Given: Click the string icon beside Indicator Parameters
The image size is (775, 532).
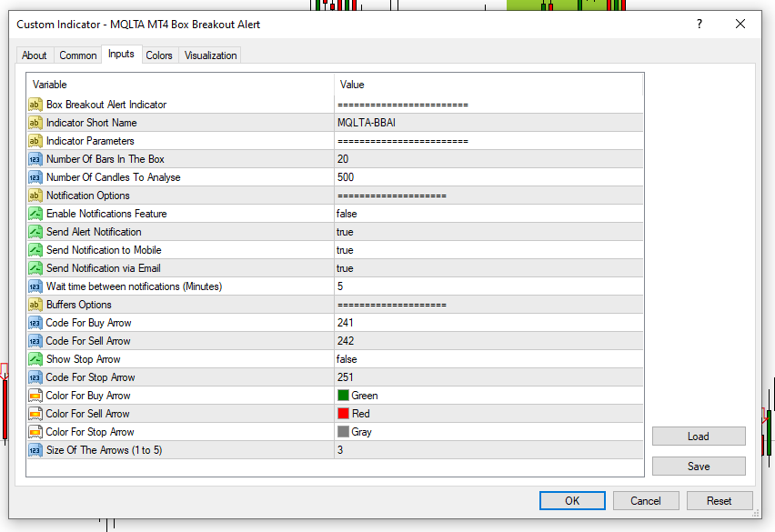Looking at the screenshot, I should pos(35,141).
